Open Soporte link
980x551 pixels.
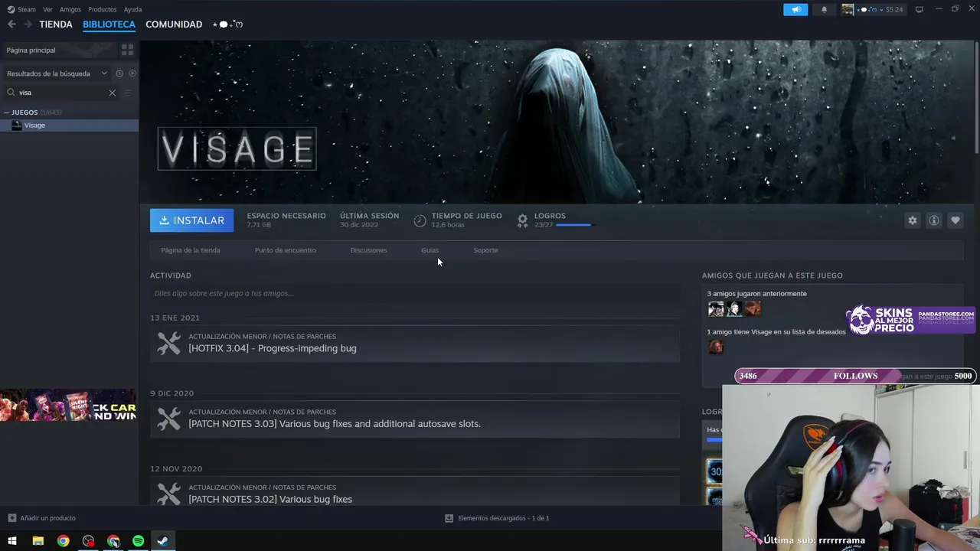point(485,250)
